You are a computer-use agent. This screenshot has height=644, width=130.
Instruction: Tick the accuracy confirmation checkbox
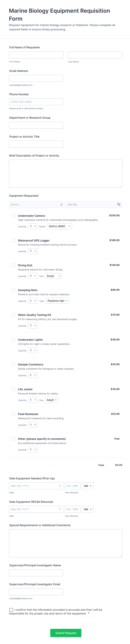click(x=11, y=609)
